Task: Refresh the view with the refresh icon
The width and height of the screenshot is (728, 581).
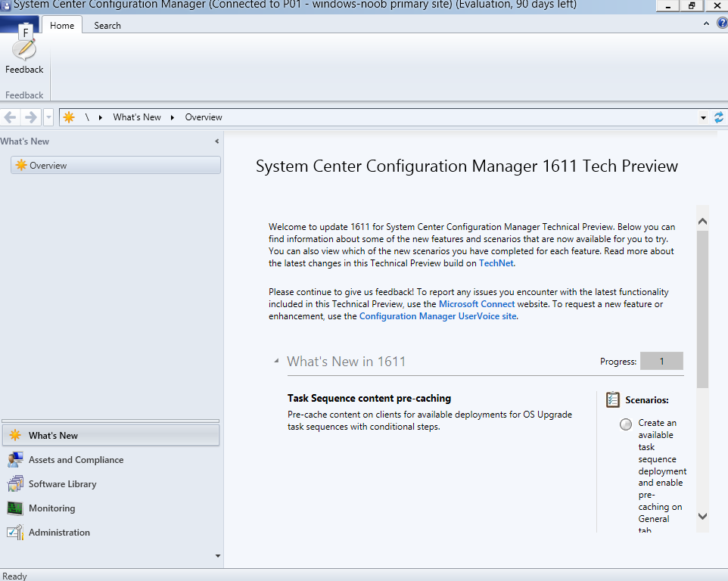Action: [x=719, y=117]
